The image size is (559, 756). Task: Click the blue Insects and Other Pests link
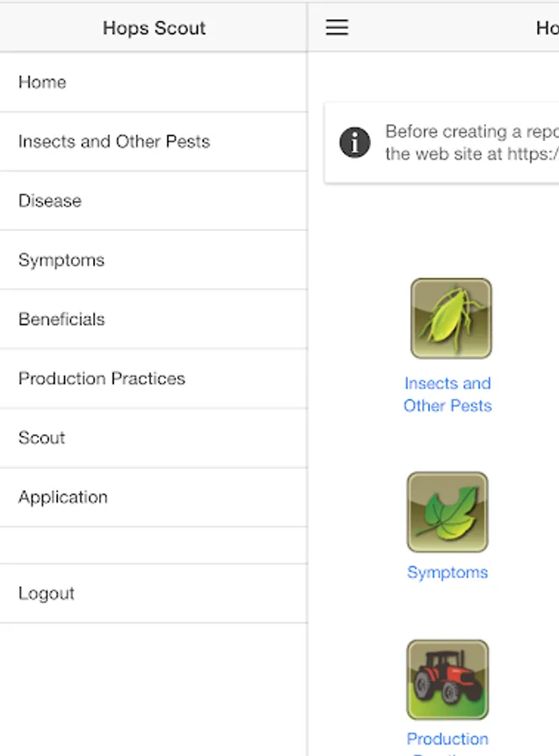(447, 394)
